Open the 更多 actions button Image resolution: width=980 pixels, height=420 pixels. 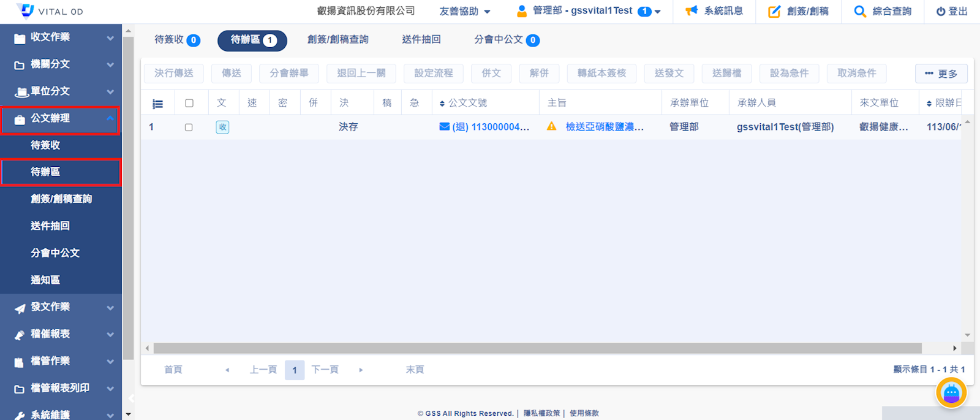click(941, 74)
